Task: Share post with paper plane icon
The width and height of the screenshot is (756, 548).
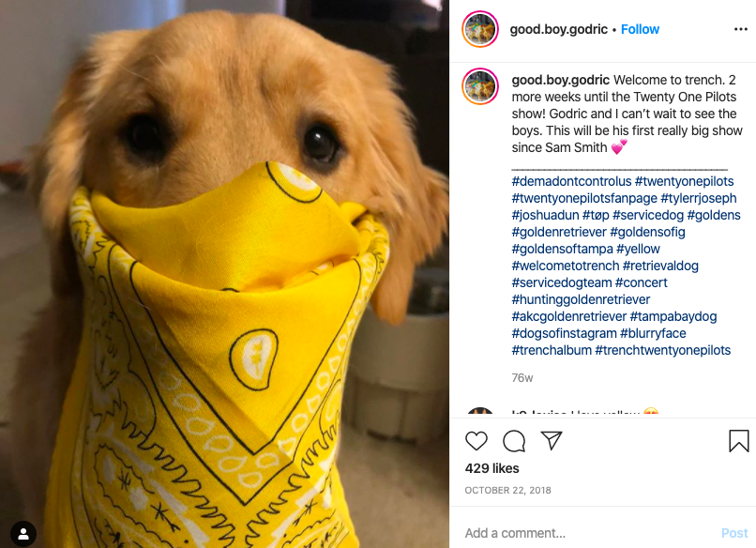Action: coord(552,440)
